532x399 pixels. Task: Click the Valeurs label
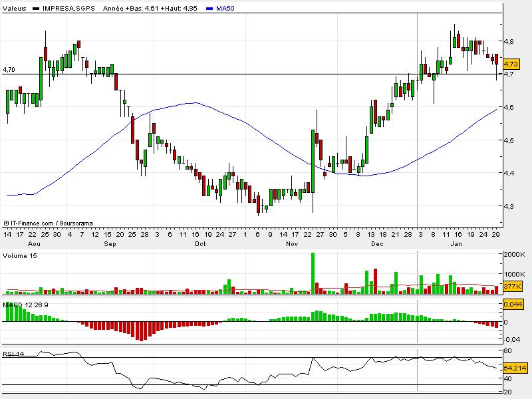[x=14, y=9]
